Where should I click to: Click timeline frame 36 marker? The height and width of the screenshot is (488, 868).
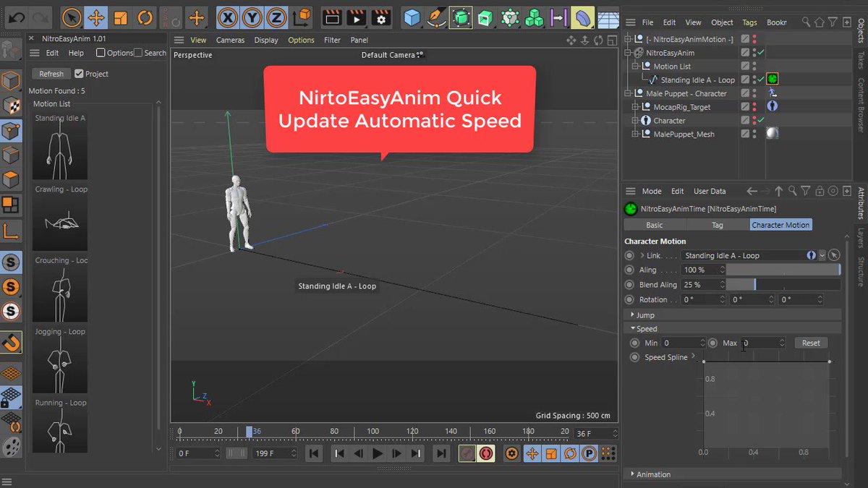(249, 432)
